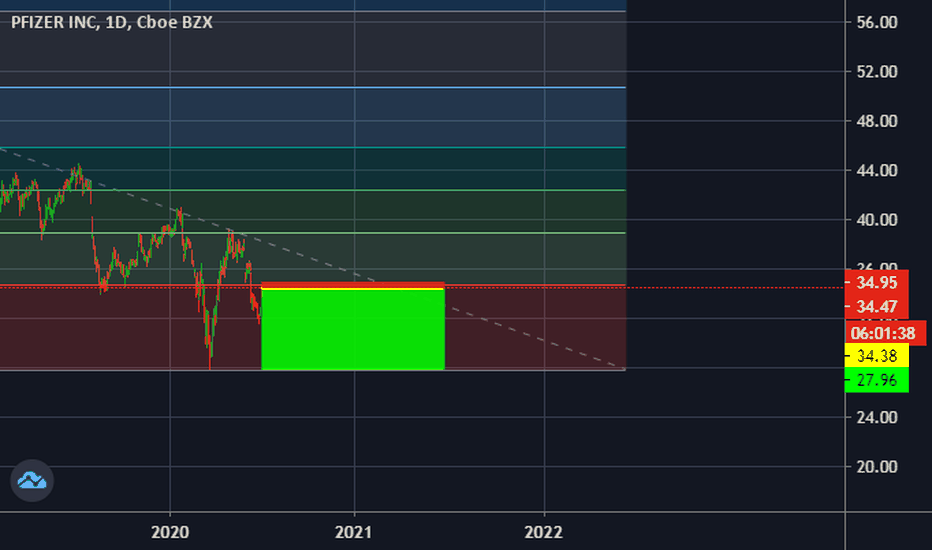Viewport: 932px width, 550px height.
Task: Click the red stop-loss band above green box
Action: pyautogui.click(x=353, y=285)
